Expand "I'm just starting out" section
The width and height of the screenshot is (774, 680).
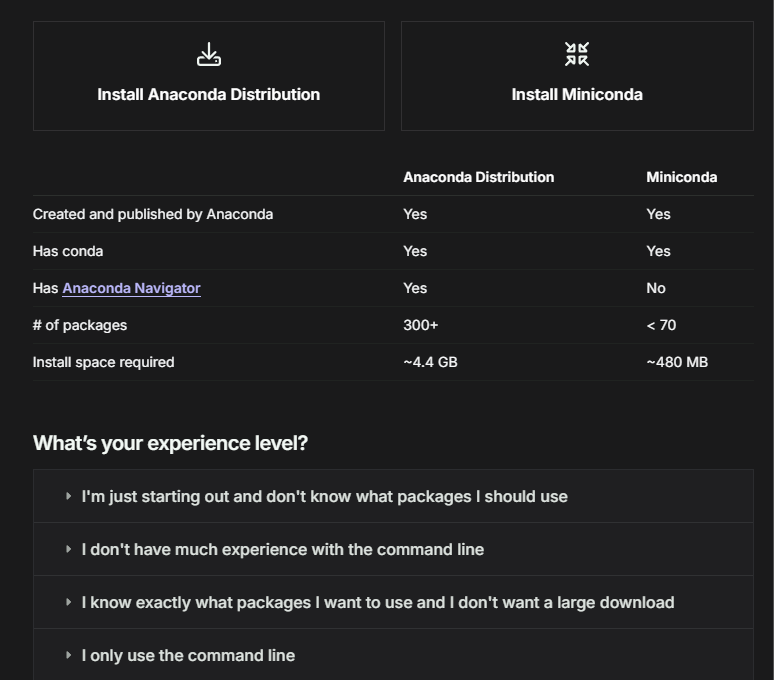coord(393,496)
